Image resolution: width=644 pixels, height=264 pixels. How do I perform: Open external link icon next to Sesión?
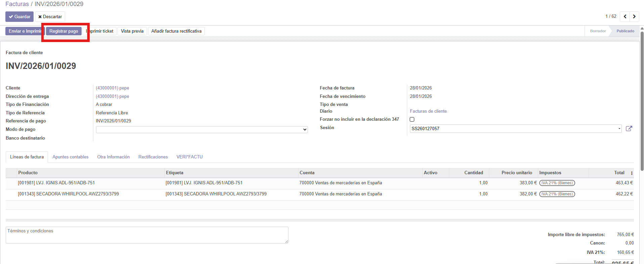coord(629,128)
